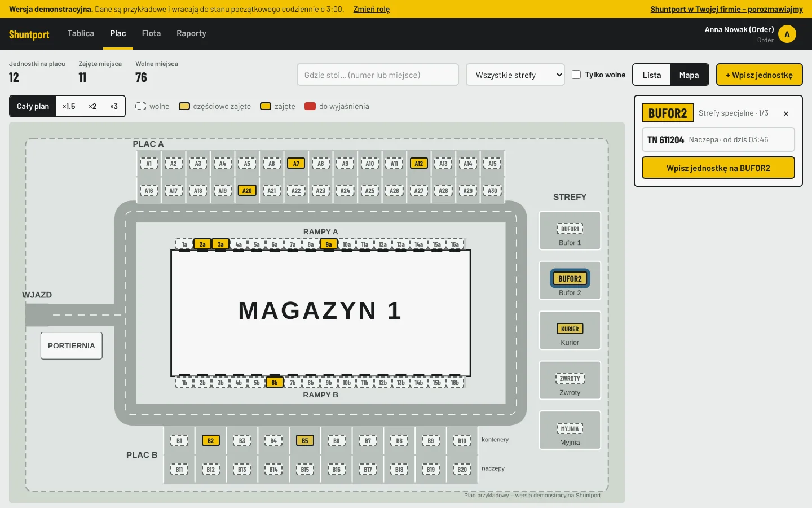Select occupied parking spot A20
812x508 pixels.
(x=247, y=191)
